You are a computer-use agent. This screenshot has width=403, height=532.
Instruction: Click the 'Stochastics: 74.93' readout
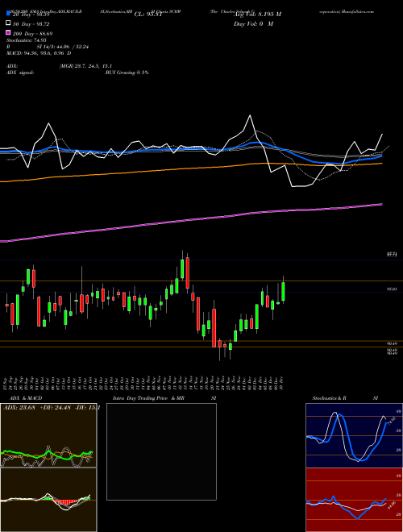(27, 40)
